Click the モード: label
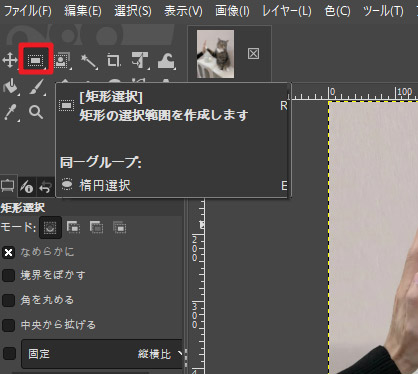 tap(18, 227)
